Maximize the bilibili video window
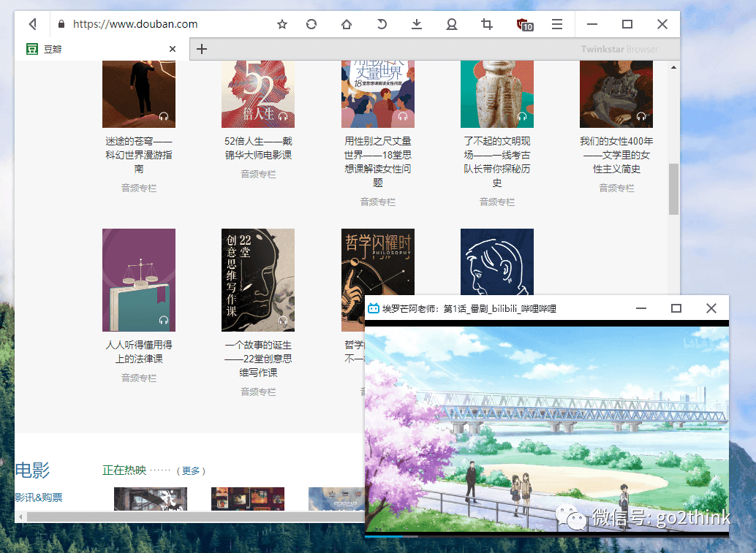 coord(676,308)
